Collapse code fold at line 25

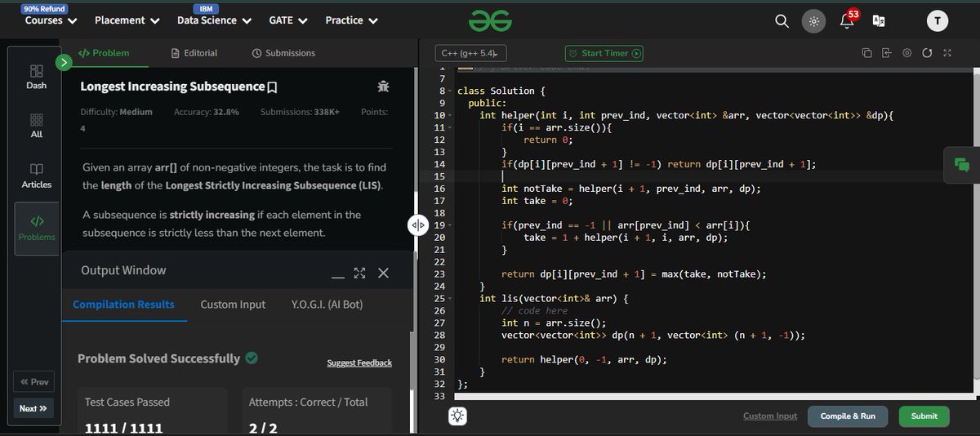[x=450, y=299]
